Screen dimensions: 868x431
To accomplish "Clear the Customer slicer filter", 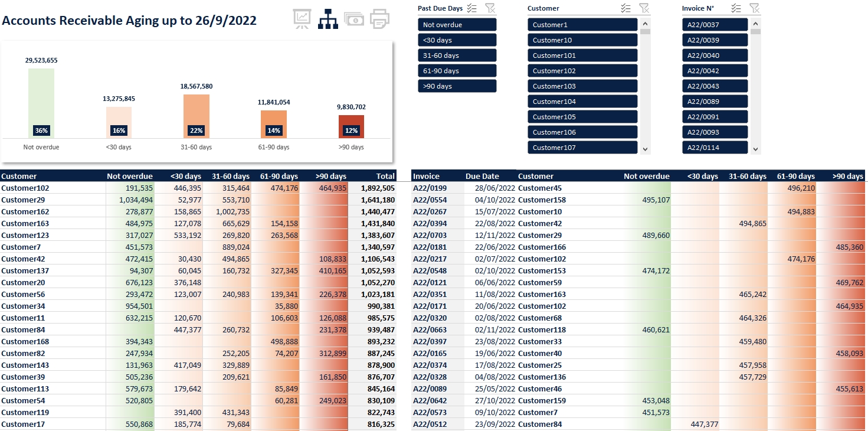I will click(x=643, y=8).
